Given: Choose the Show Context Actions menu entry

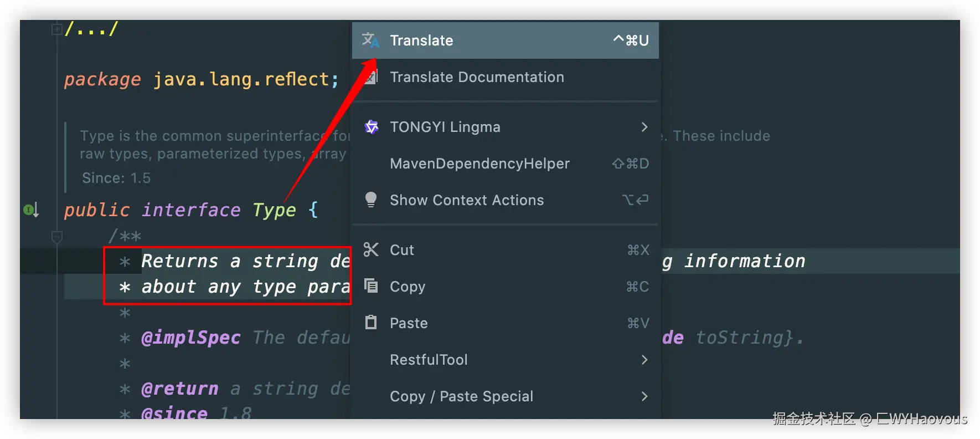Looking at the screenshot, I should 467,200.
